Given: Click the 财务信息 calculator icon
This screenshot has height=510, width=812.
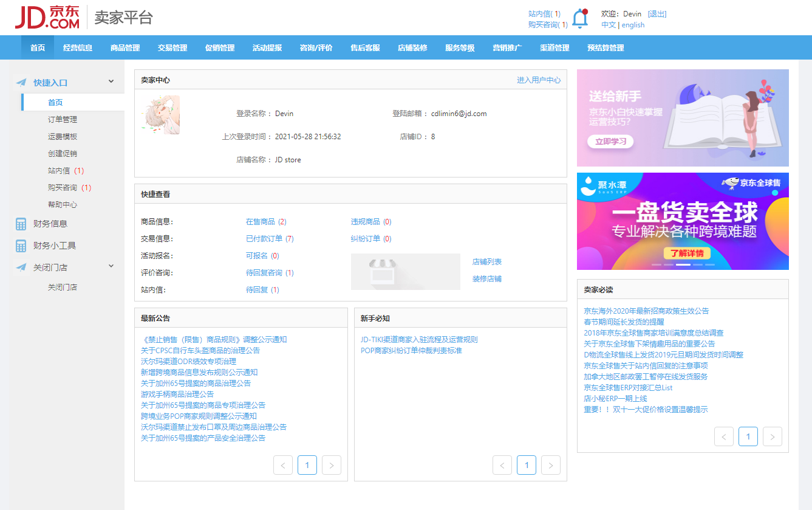Looking at the screenshot, I should (21, 224).
